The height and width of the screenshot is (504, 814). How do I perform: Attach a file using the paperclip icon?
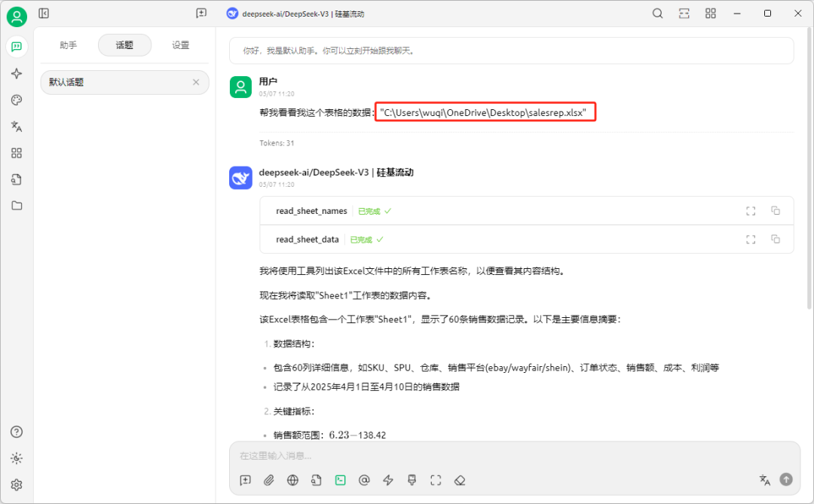[269, 480]
